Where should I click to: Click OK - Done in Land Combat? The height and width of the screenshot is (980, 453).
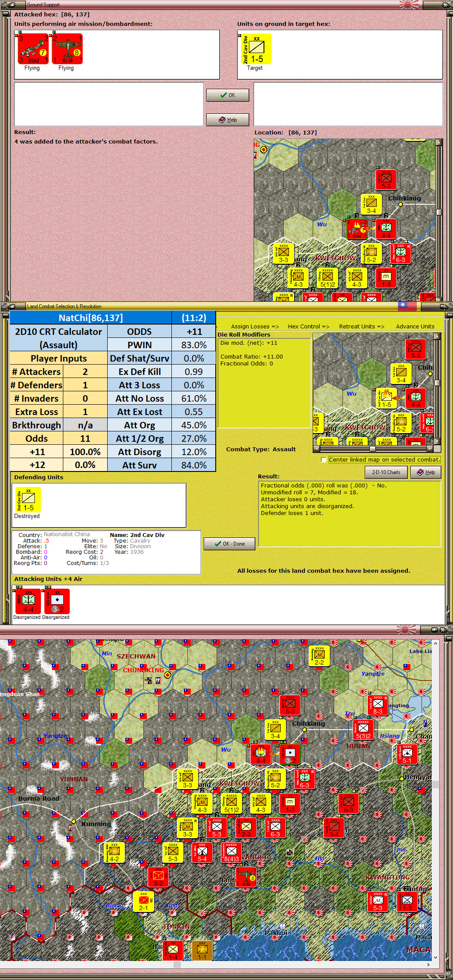pos(230,544)
